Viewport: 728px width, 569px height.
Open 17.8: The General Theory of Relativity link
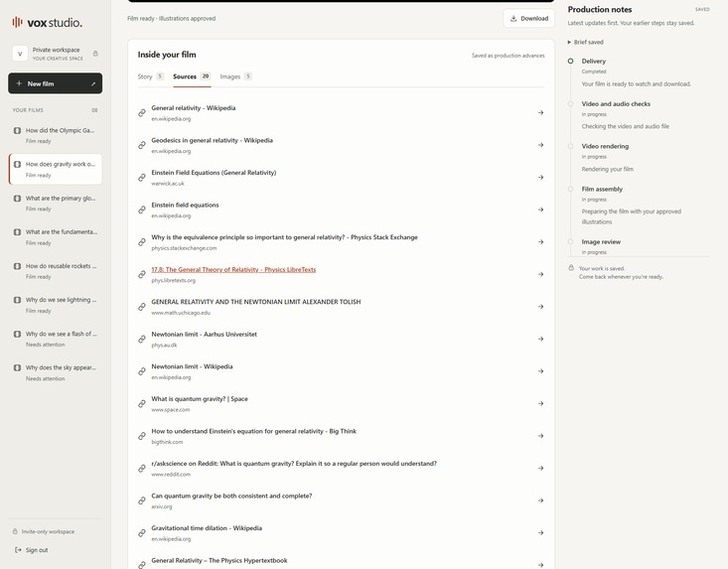pyautogui.click(x=233, y=270)
